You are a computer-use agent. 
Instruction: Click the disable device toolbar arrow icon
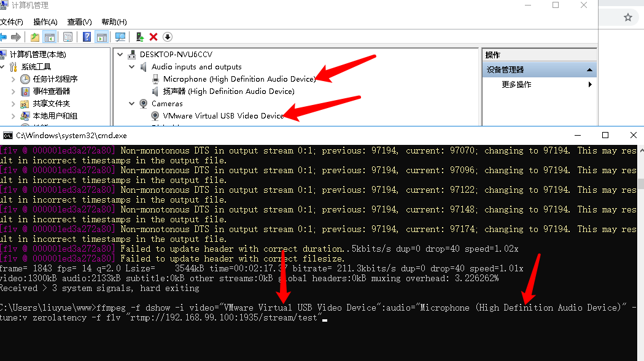point(166,37)
